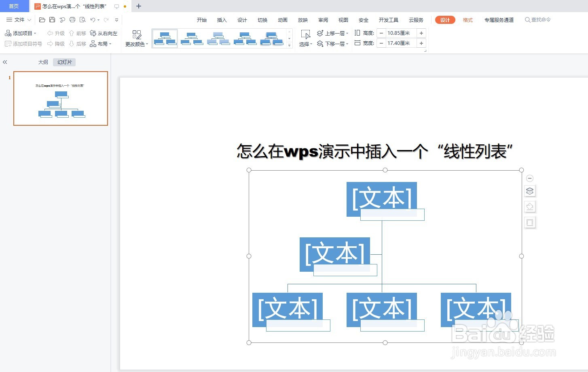Decrease width with minus button
This screenshot has width=588, height=372.
(x=381, y=43)
